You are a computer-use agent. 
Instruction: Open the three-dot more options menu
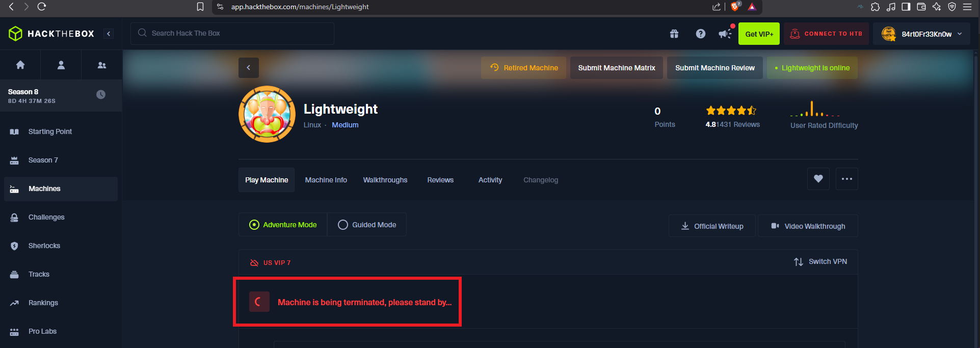pos(847,179)
